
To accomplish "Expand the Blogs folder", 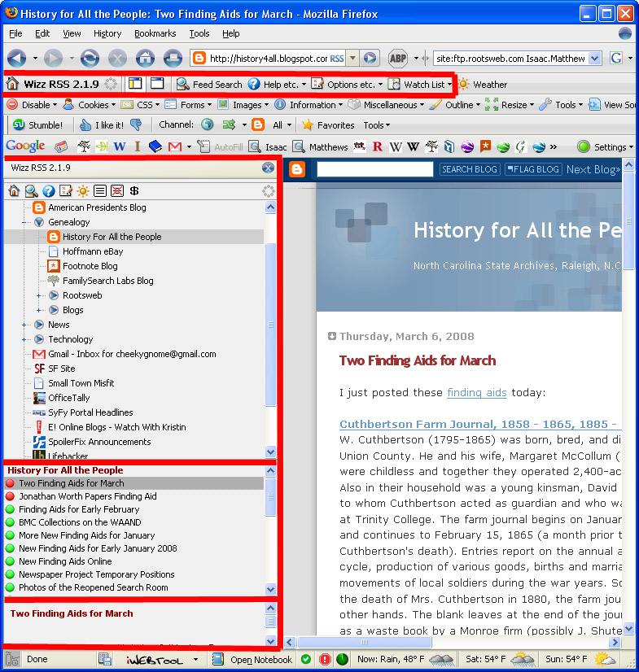I will pos(38,310).
